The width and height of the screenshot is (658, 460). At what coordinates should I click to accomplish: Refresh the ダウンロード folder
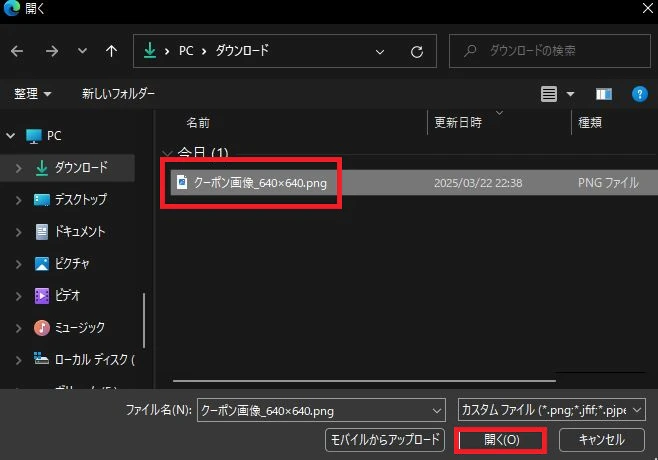[417, 52]
